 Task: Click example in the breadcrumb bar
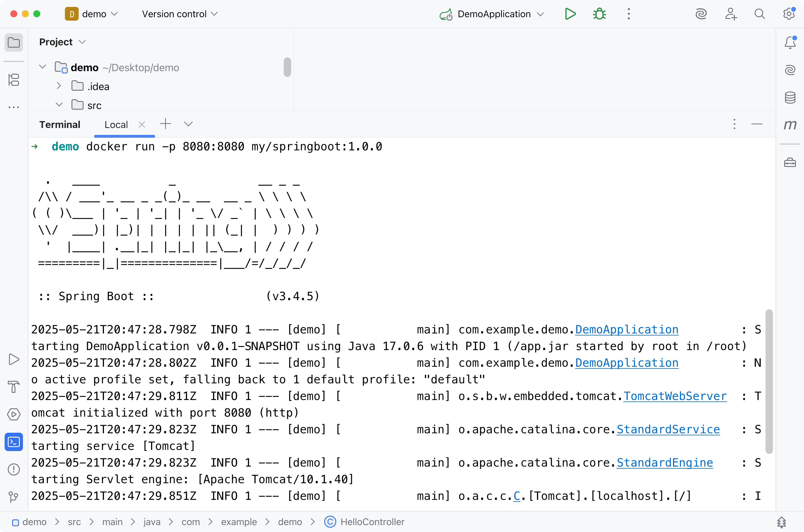(x=239, y=522)
